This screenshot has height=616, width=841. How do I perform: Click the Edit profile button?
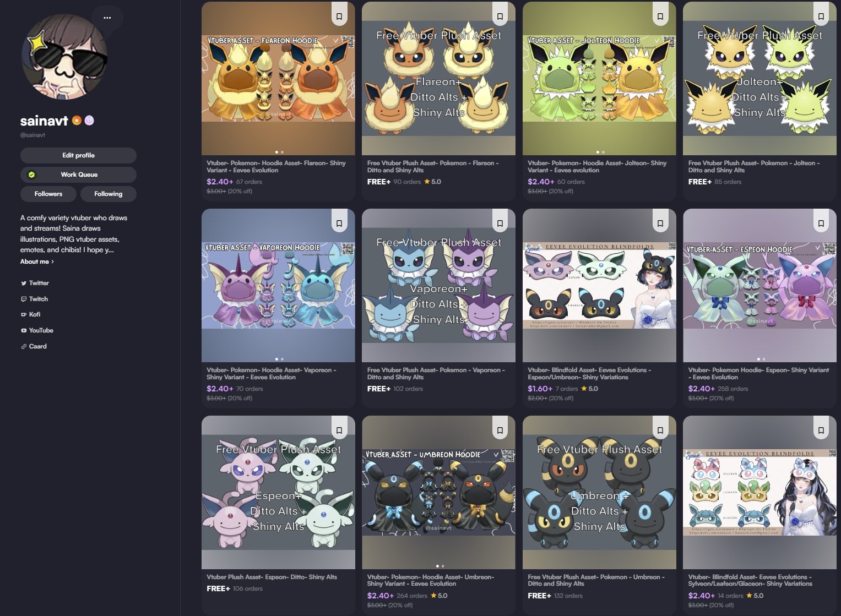coord(78,155)
